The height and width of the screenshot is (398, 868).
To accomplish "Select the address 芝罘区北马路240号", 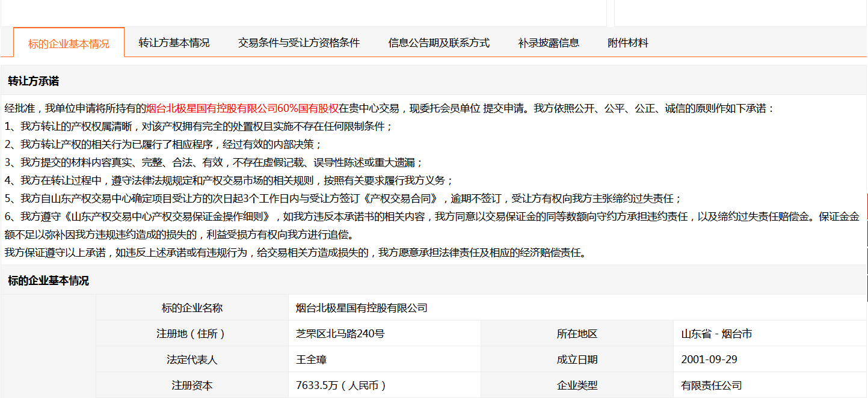I will (x=340, y=334).
